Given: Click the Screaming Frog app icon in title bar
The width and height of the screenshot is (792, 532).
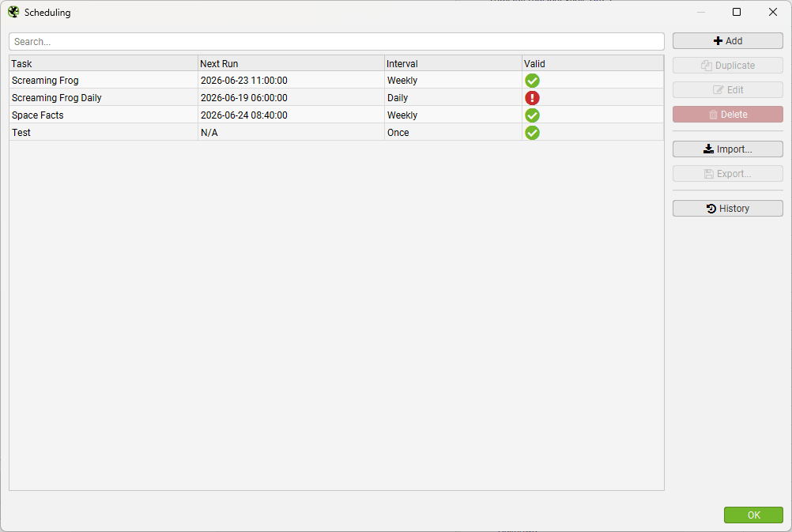Looking at the screenshot, I should click(13, 12).
